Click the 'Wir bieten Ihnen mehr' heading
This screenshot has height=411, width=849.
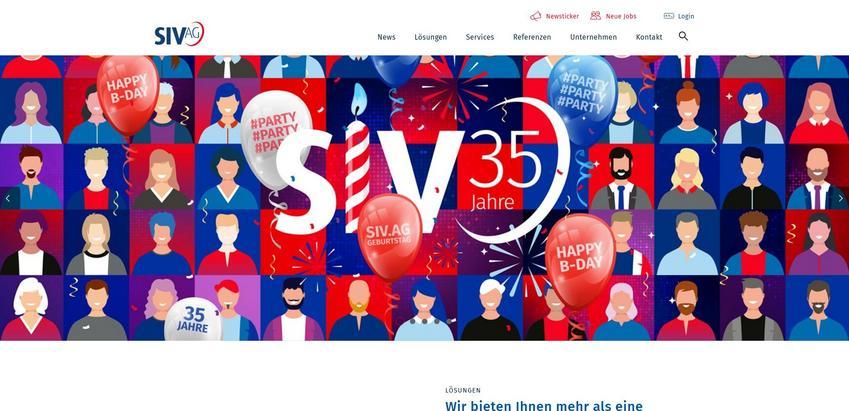point(544,406)
